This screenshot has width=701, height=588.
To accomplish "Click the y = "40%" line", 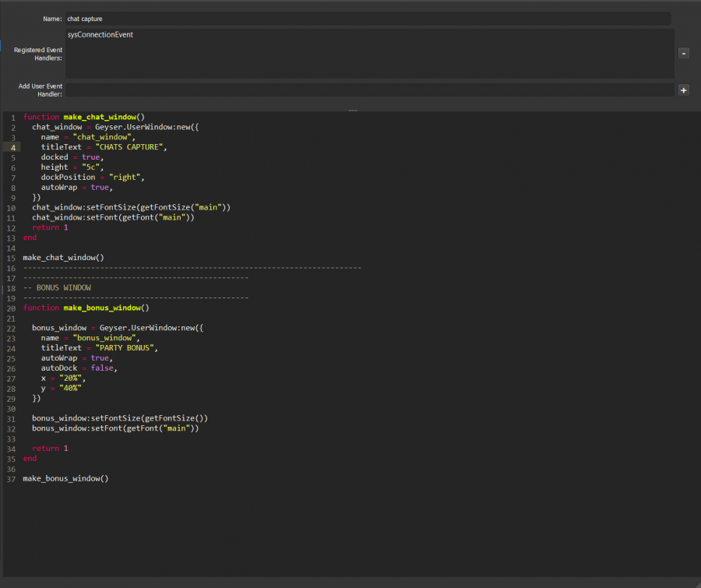I will (62, 388).
